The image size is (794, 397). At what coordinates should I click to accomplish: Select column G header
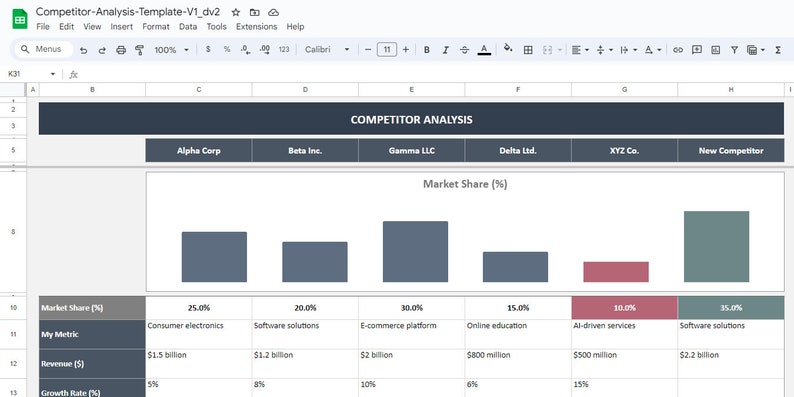pos(624,90)
